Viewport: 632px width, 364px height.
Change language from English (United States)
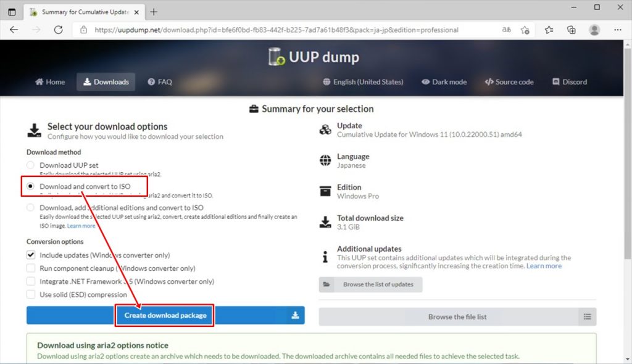pos(363,82)
